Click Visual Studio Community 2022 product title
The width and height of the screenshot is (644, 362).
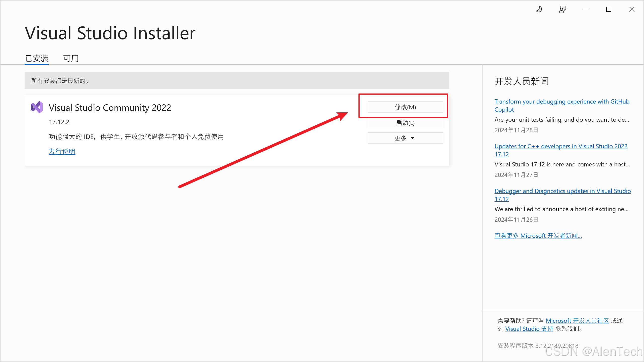(110, 108)
